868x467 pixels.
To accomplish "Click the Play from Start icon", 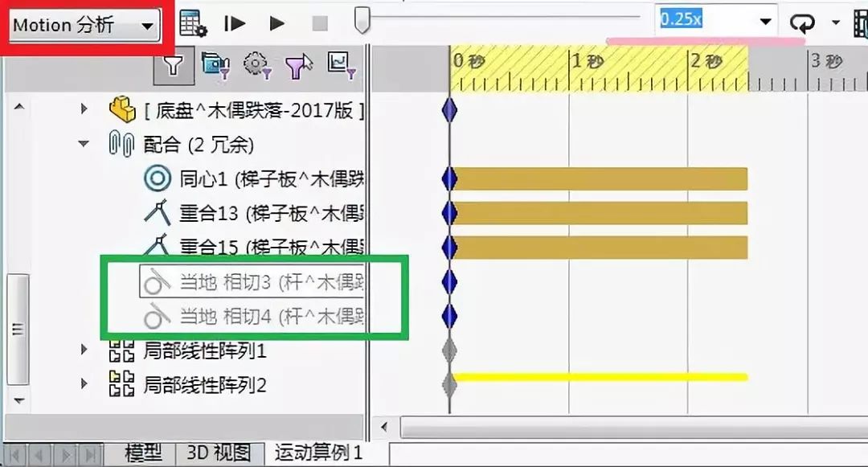I will click(234, 21).
